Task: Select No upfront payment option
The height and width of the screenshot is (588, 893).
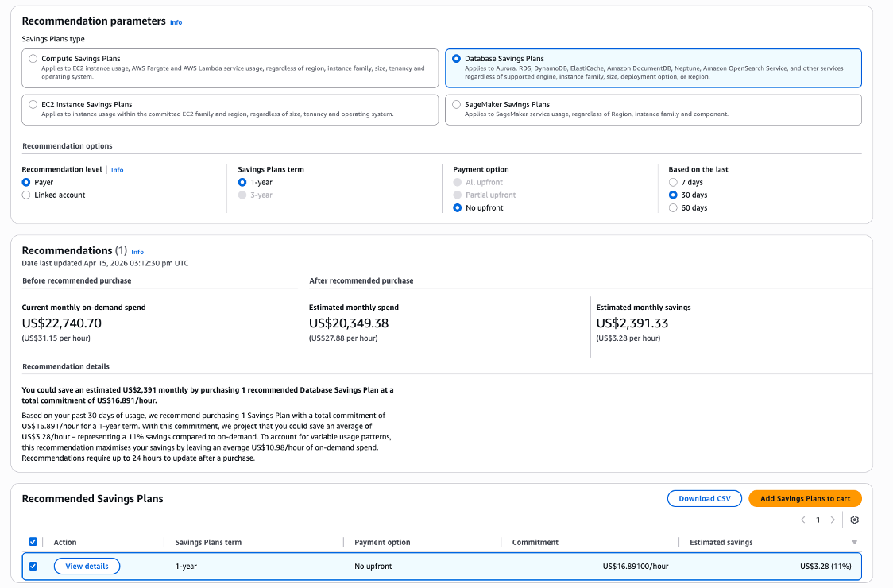Action: click(x=458, y=208)
